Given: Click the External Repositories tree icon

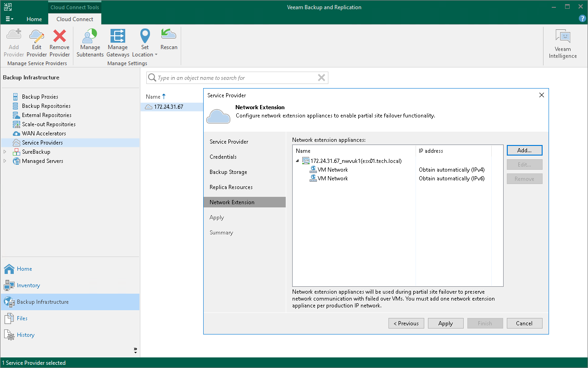Looking at the screenshot, I should [17, 115].
